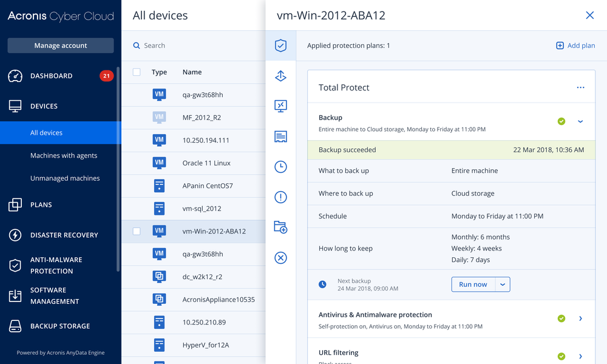Click the plus icon beside Add plan

click(560, 45)
